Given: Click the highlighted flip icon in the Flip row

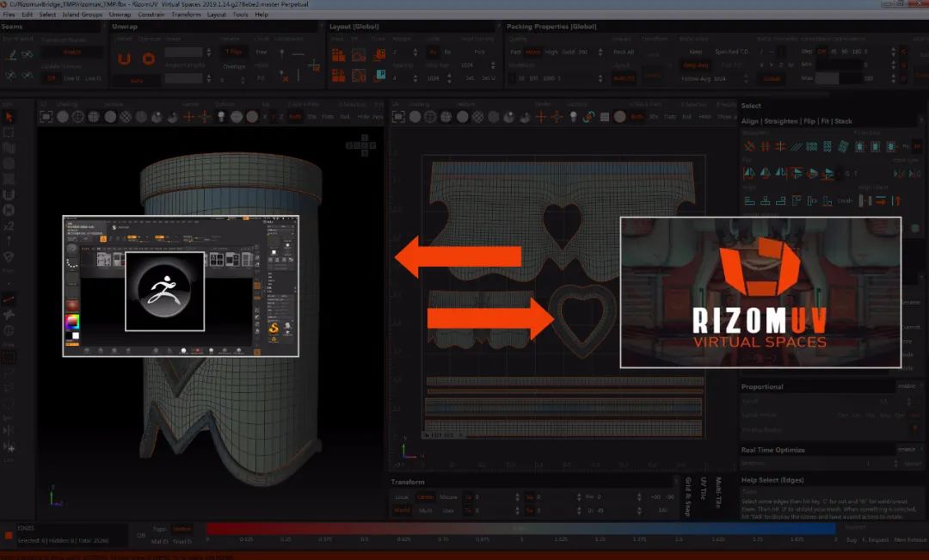Looking at the screenshot, I should pyautogui.click(x=797, y=173).
